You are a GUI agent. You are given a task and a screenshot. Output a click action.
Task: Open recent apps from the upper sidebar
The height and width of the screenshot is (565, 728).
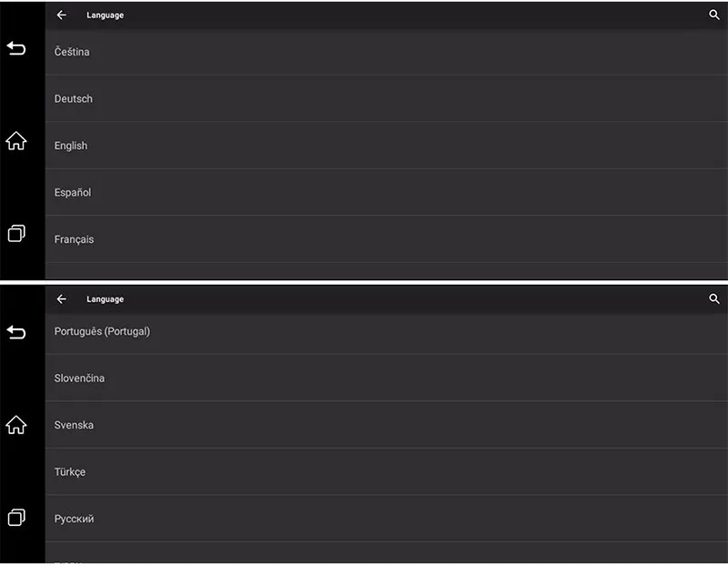coord(16,233)
